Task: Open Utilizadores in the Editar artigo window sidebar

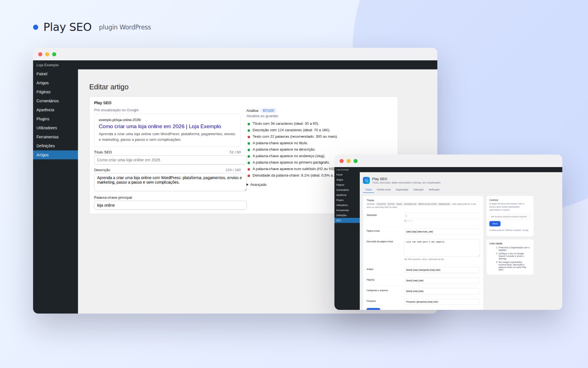Action: pyautogui.click(x=55, y=128)
